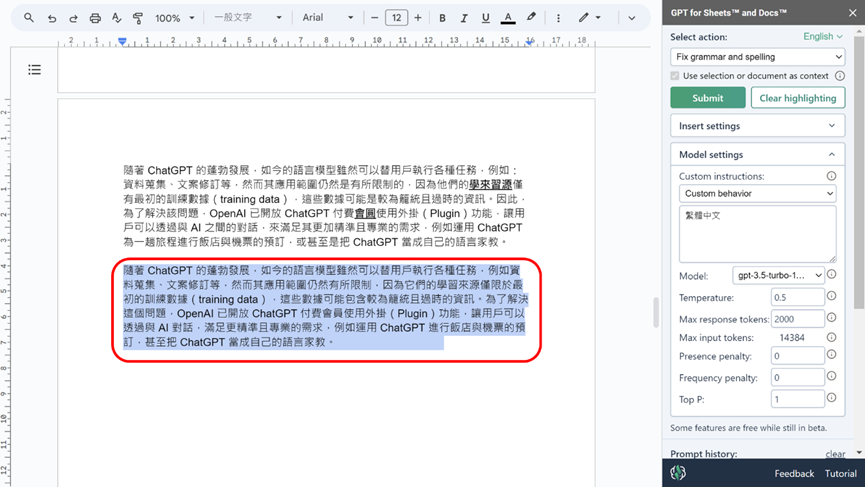This screenshot has height=487, width=865.
Task: Click info icon next to Temperature
Action: (831, 296)
